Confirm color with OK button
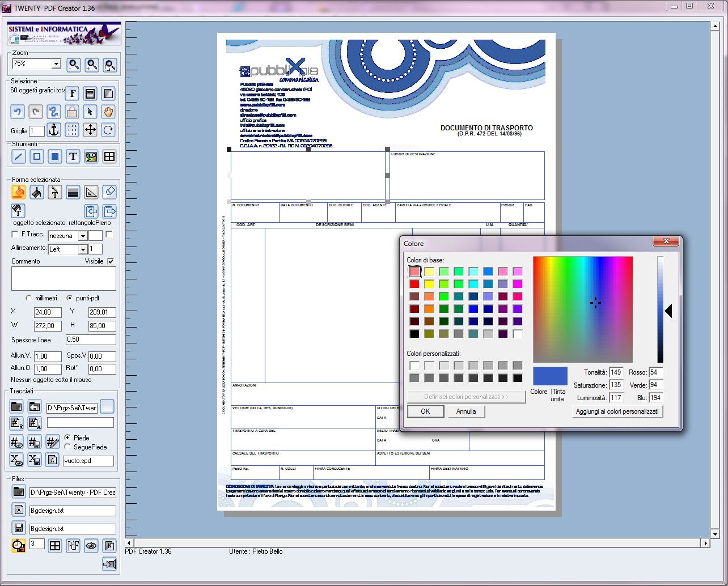Image resolution: width=728 pixels, height=586 pixels. click(425, 411)
